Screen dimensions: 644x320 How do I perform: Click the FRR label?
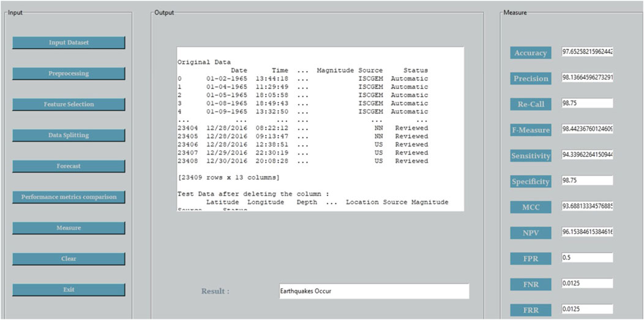[531, 310]
